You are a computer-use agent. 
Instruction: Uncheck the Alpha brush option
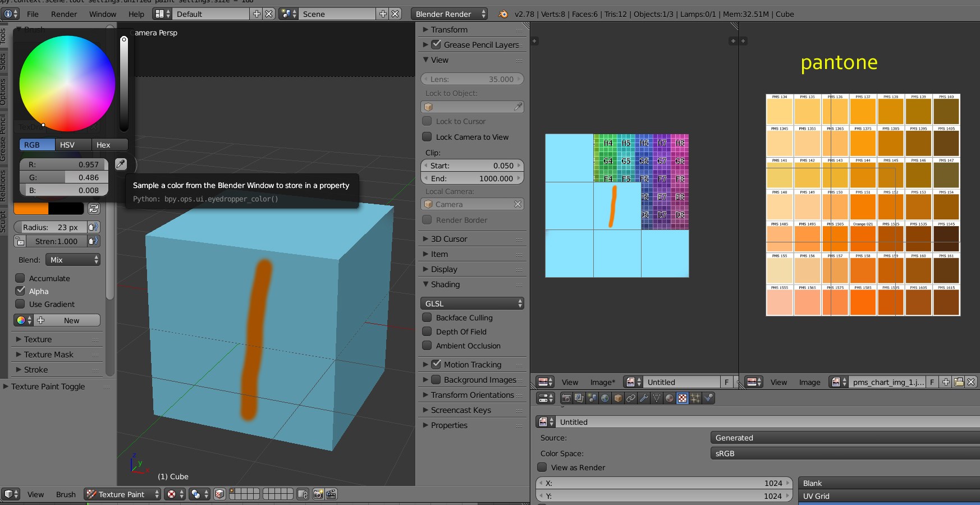coord(20,291)
